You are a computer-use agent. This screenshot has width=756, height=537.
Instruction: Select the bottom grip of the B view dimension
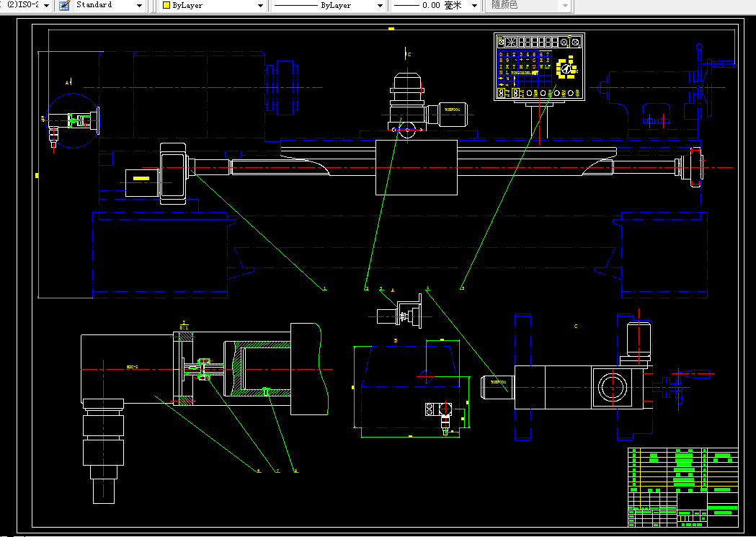click(410, 436)
